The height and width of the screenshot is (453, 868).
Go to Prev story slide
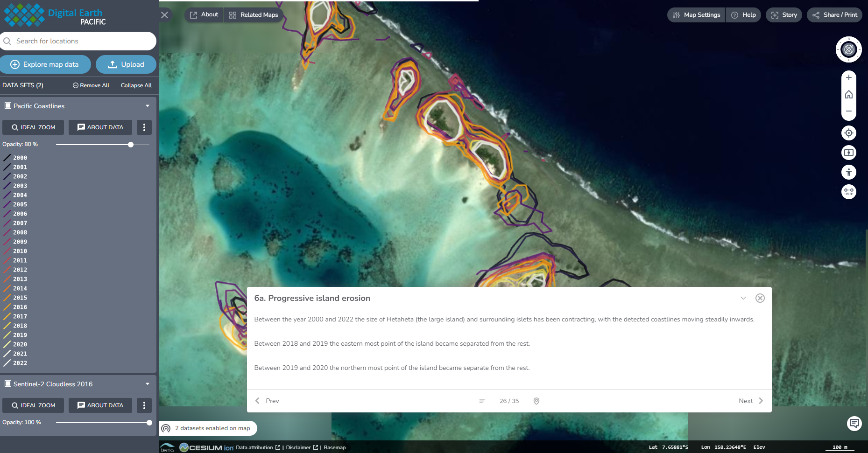pyautogui.click(x=267, y=401)
